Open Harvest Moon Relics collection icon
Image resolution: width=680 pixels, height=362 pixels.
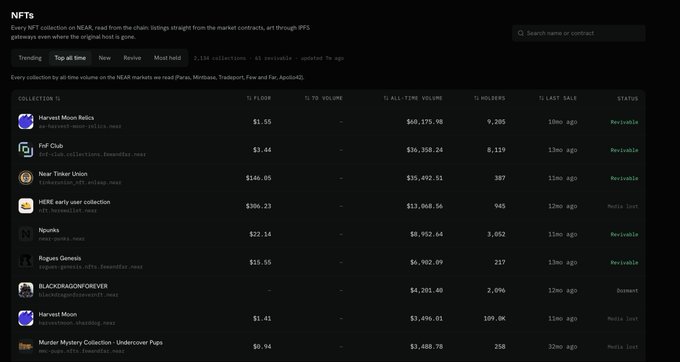(x=26, y=121)
